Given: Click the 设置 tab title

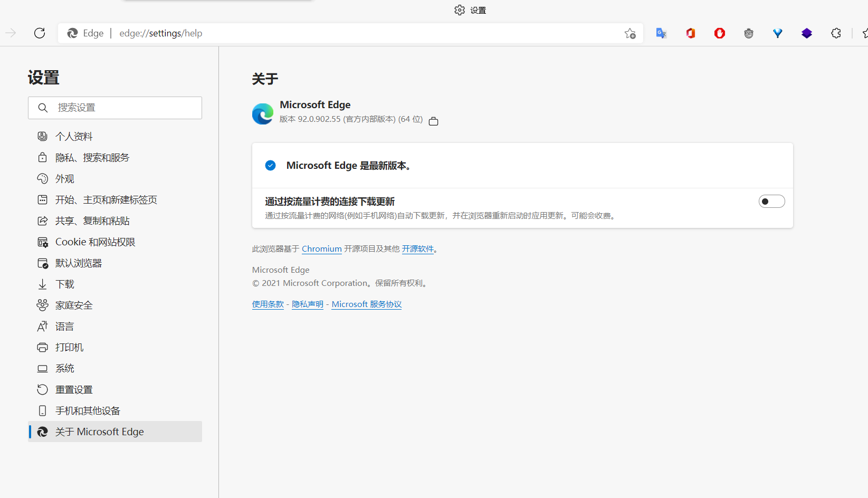Looking at the screenshot, I should [478, 10].
